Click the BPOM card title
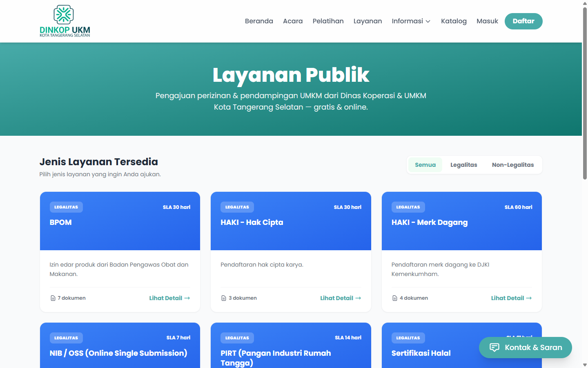 pos(60,222)
